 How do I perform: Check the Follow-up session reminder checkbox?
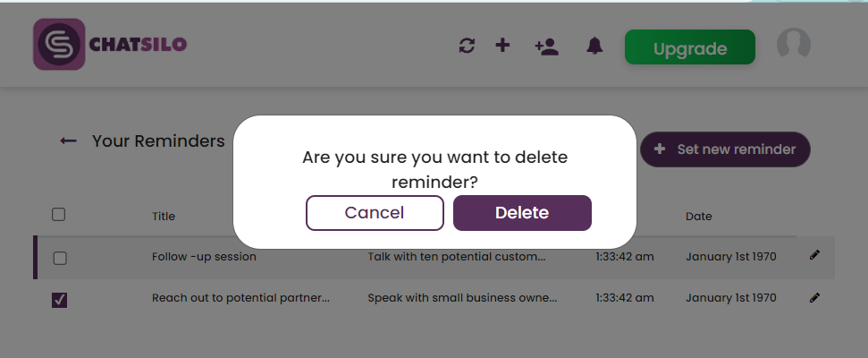click(x=60, y=258)
